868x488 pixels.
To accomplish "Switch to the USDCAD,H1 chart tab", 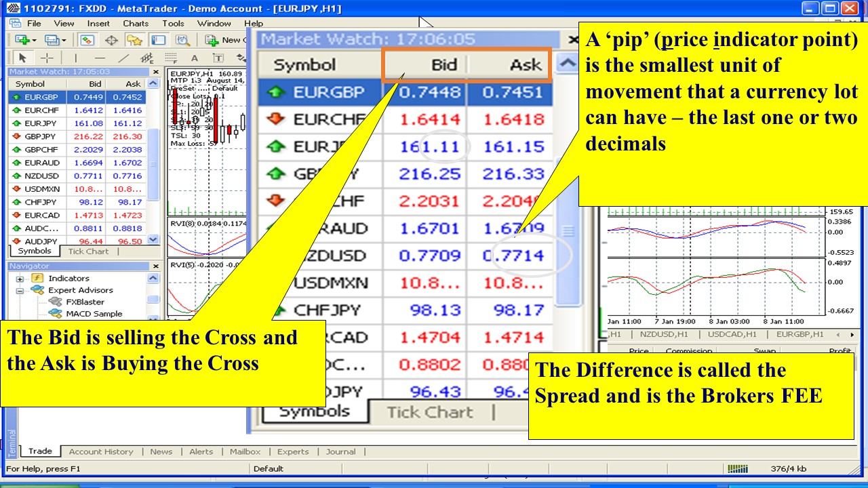I will (x=733, y=334).
